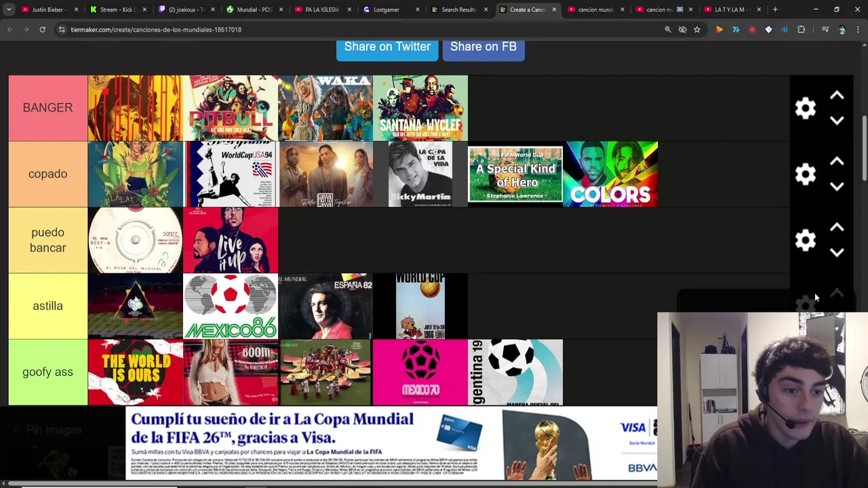Viewport: 868px width, 488px height.
Task: Pick the España 82 cover thumbnail
Action: point(325,306)
